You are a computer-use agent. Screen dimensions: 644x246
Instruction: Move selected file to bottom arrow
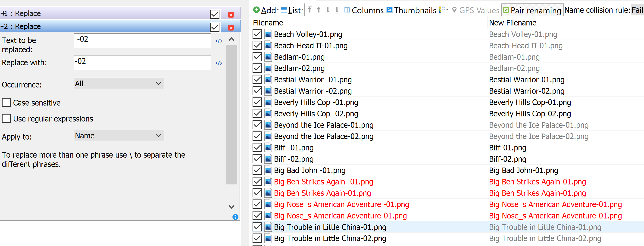[x=337, y=10]
